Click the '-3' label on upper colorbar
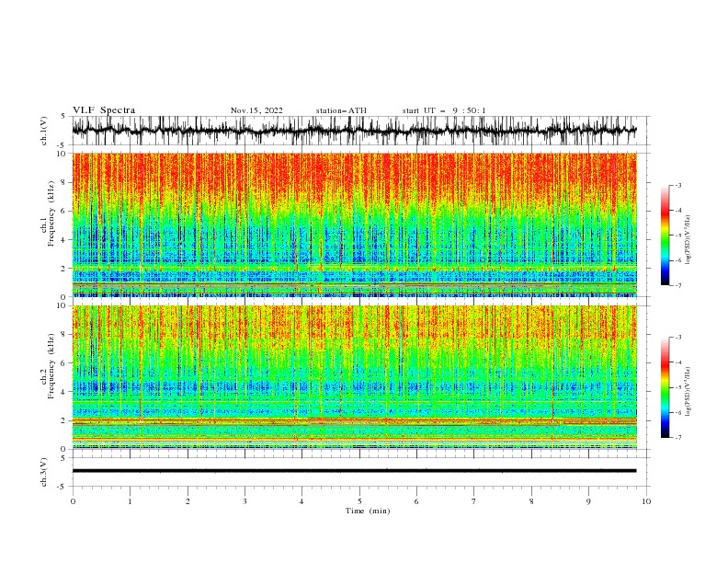 677,186
